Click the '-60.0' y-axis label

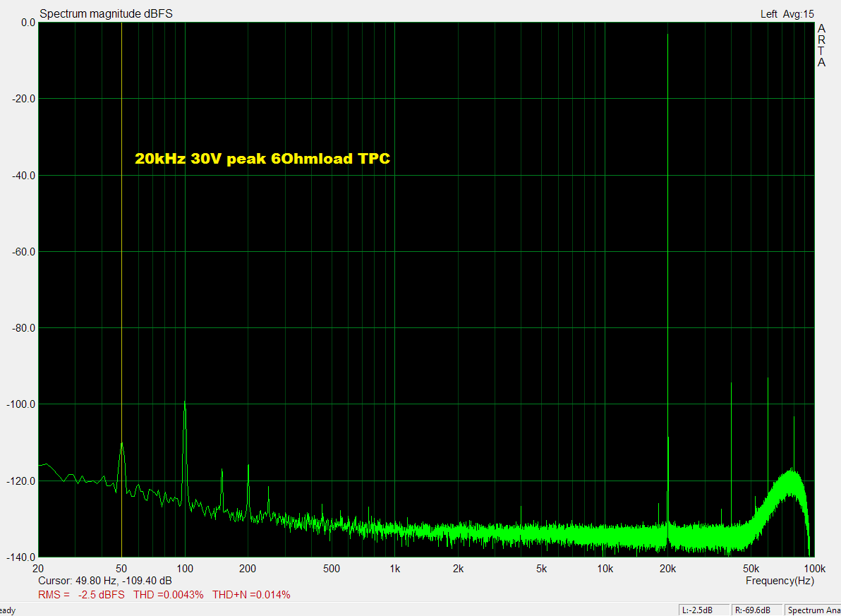(23, 252)
